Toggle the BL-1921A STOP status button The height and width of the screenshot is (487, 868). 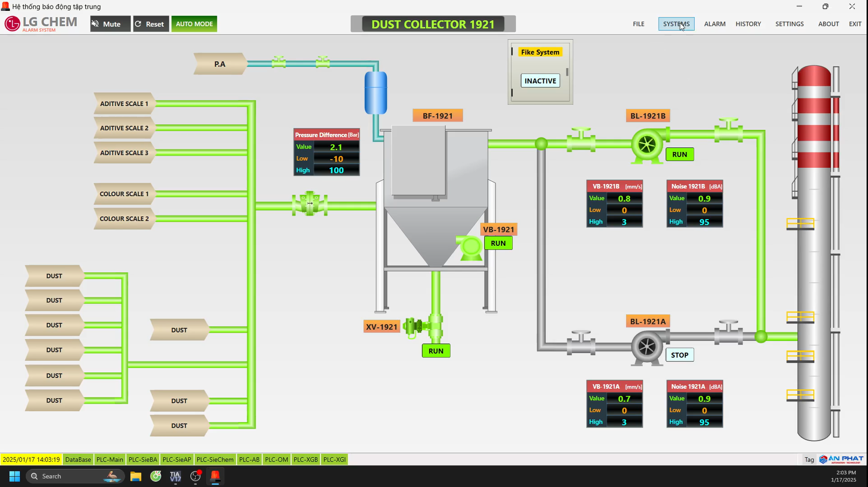[680, 355]
